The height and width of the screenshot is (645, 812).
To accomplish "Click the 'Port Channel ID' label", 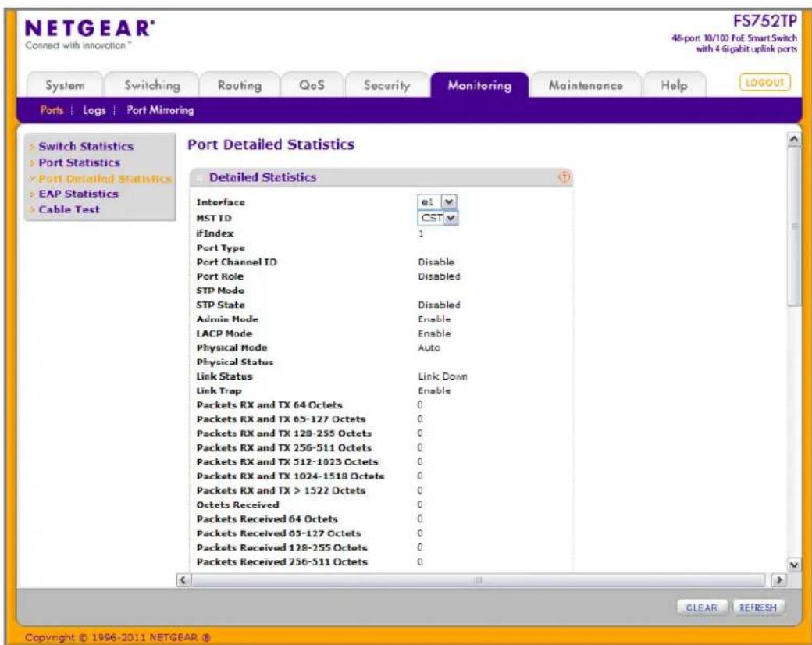I will click(x=237, y=262).
